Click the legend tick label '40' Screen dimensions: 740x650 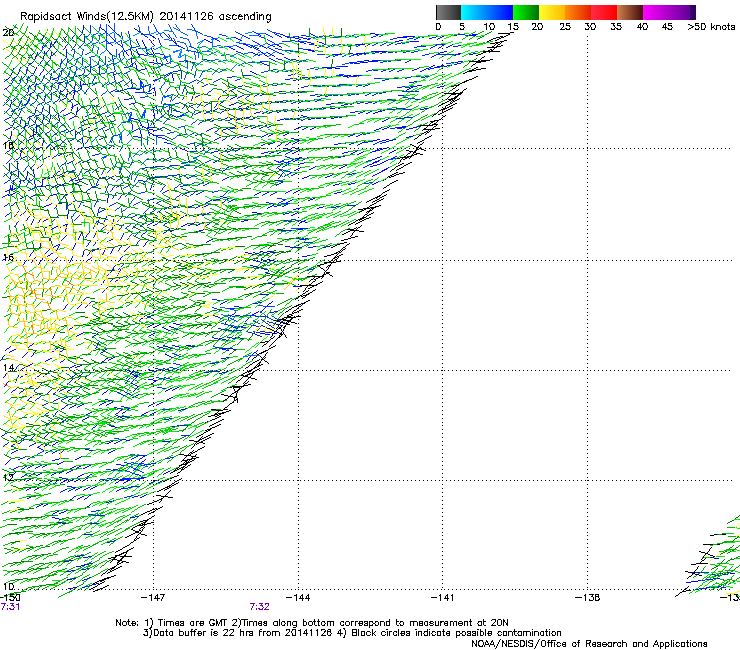coord(642,27)
